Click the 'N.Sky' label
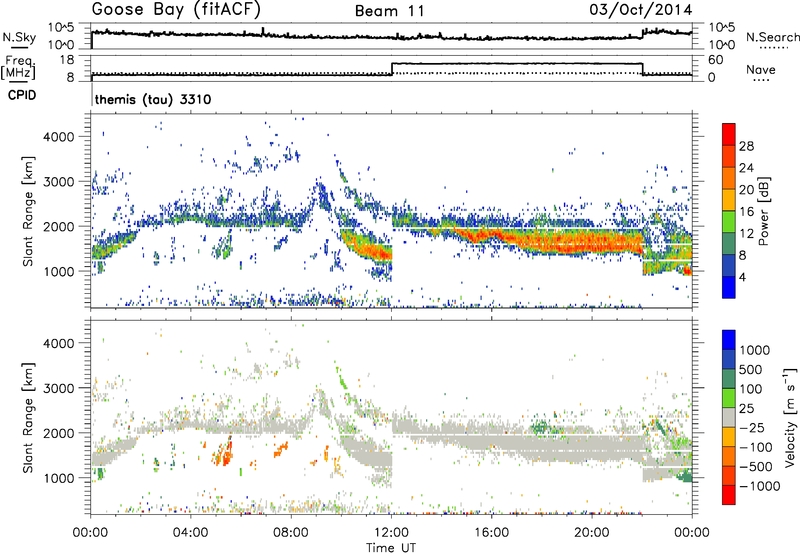Screen dimensions: 800x554 [19, 37]
